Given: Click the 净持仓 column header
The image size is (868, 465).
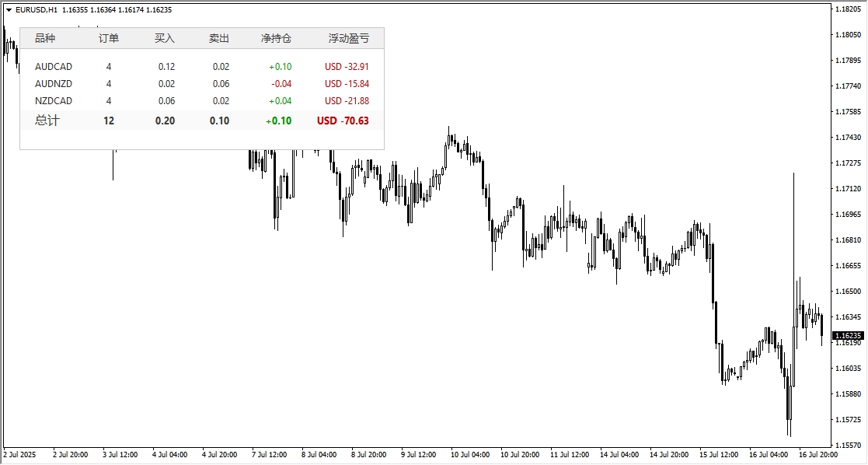Looking at the screenshot, I should [x=276, y=38].
